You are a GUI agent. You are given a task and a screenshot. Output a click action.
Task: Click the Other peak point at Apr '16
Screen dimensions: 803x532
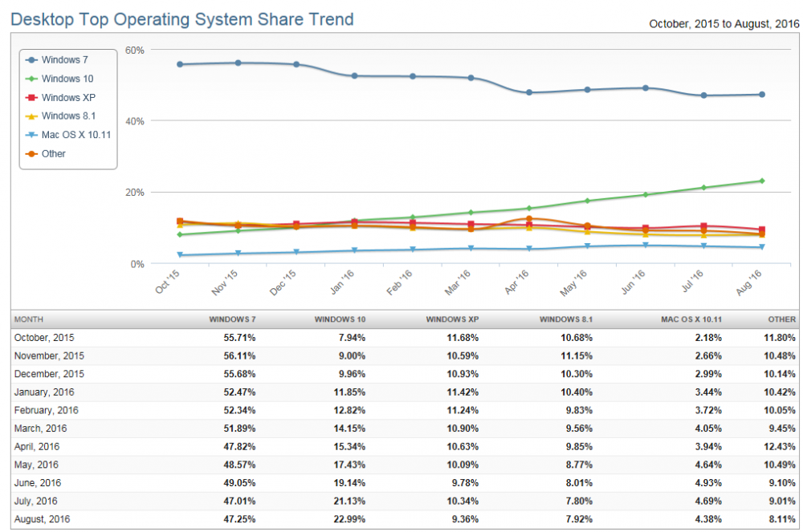coord(529,218)
